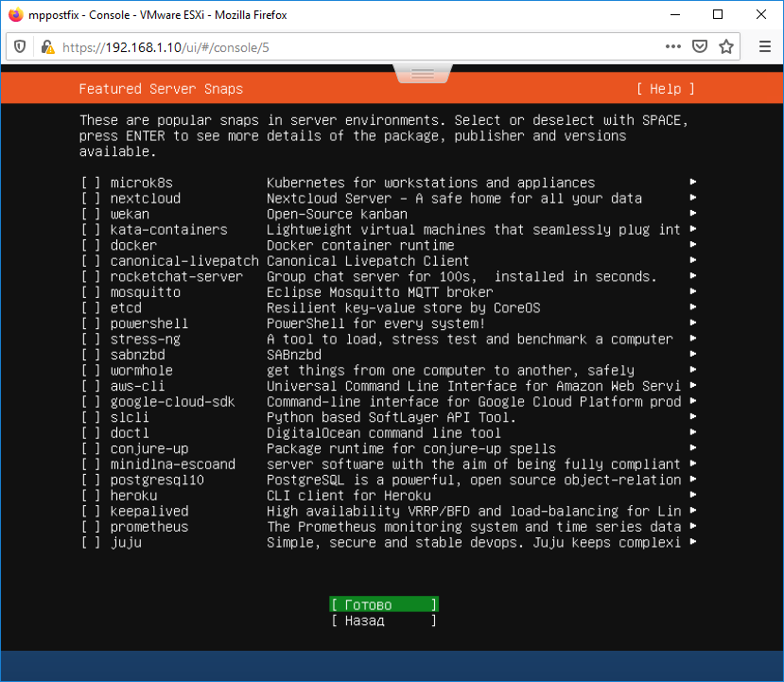The image size is (784, 682).
Task: Check the wekan snap checkbox
Action: [x=91, y=214]
